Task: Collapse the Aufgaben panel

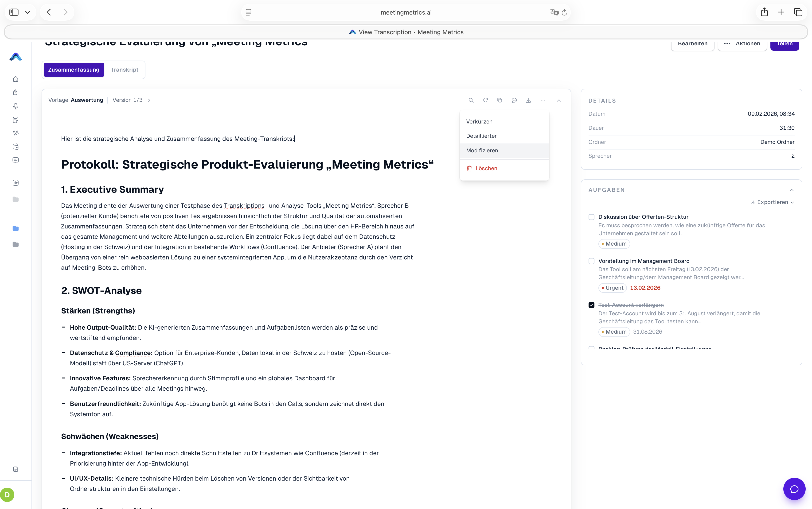Action: [x=792, y=190]
